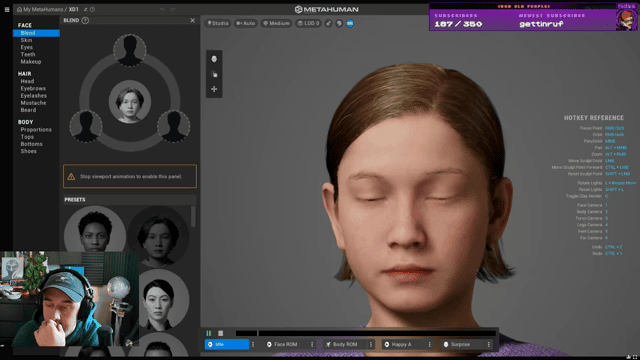Open the hamburger main menu
This screenshot has height=360, width=640.
(7, 9)
